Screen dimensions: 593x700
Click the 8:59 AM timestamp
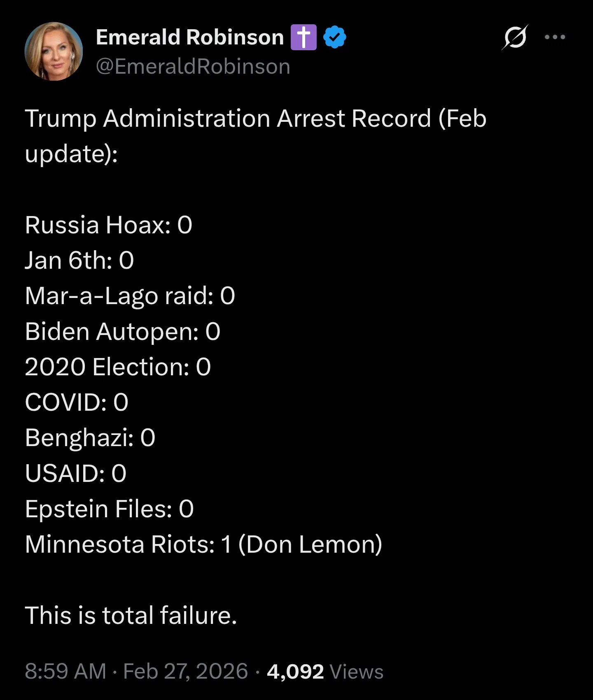coord(65,671)
